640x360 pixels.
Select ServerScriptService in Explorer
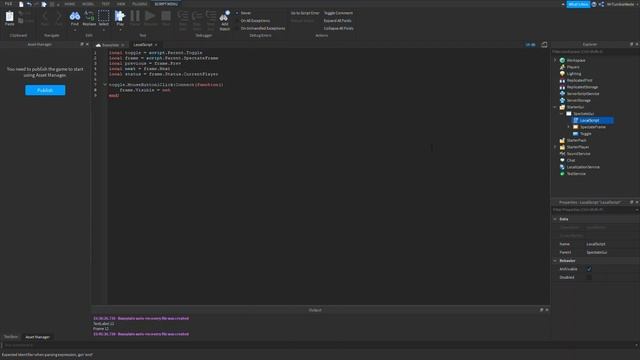click(x=583, y=93)
